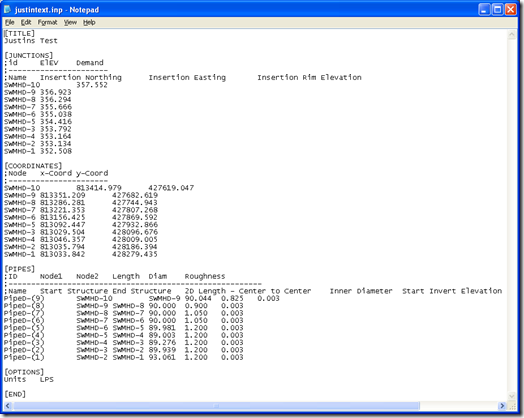
Task: Click junction row SWMHD-4 353.164
Action: point(38,136)
